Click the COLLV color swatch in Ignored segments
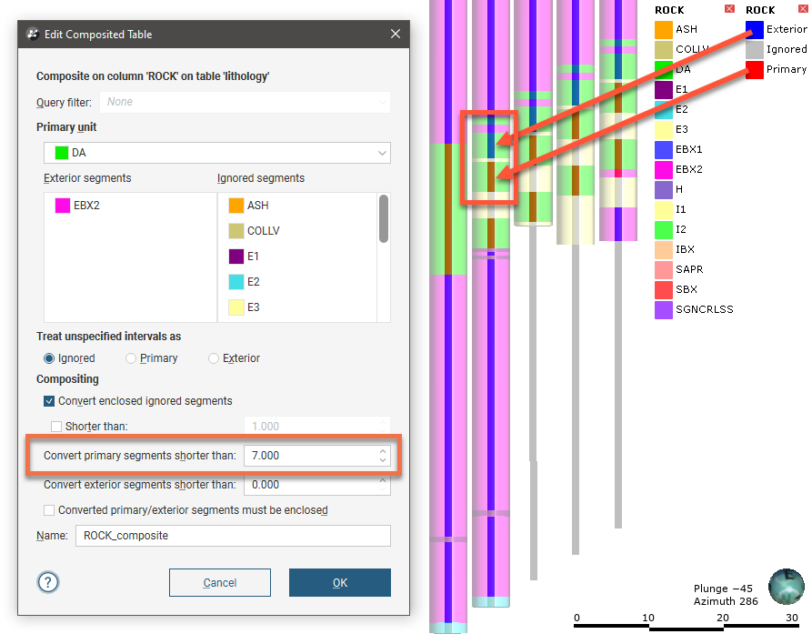 point(236,231)
